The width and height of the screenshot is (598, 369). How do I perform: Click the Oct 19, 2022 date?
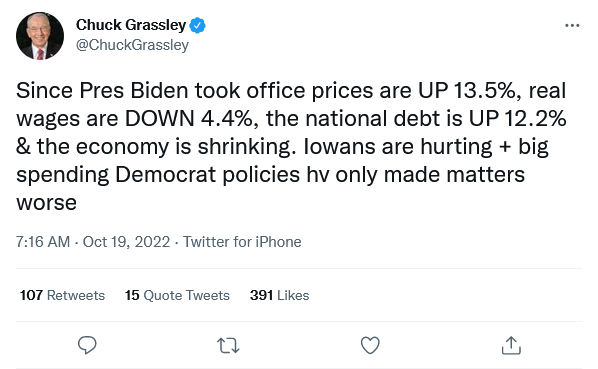tap(126, 242)
